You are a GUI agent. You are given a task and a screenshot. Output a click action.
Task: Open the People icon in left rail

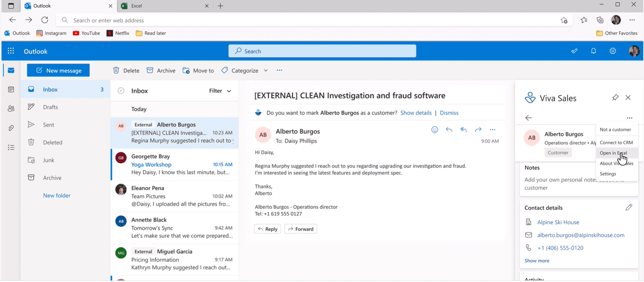[x=11, y=109]
